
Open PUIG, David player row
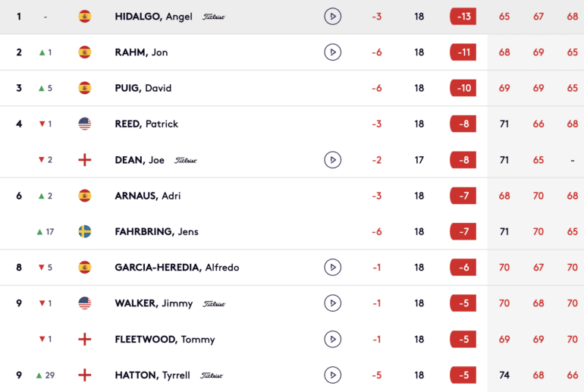click(143, 88)
